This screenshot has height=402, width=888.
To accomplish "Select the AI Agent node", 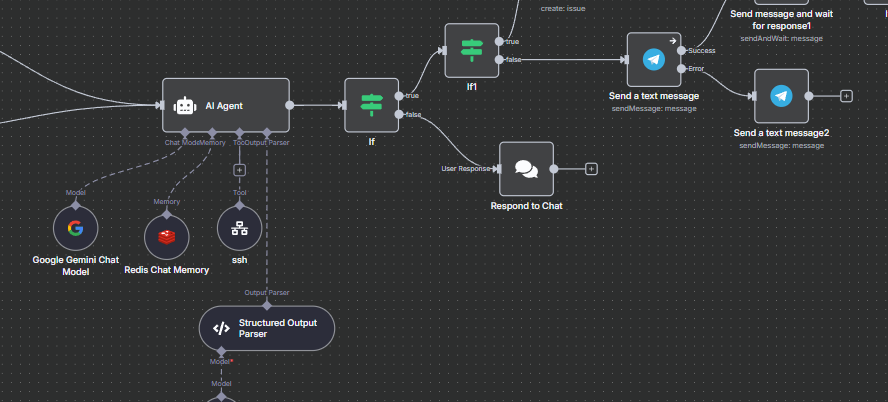I will pyautogui.click(x=226, y=105).
